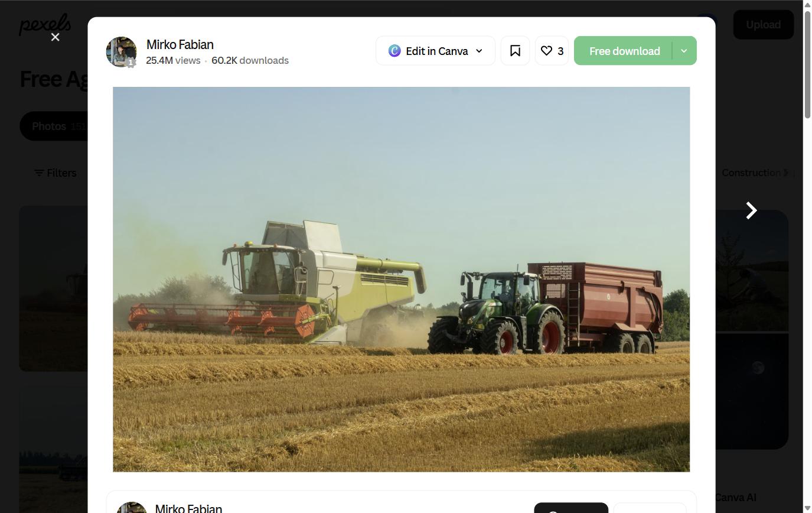Click the 60.2K downloads text

point(250,60)
